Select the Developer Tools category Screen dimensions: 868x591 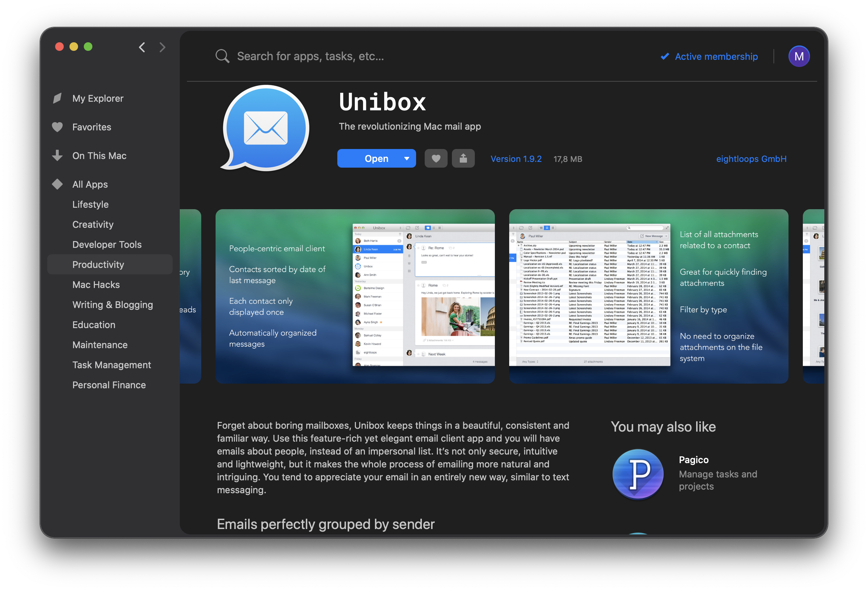pos(107,245)
